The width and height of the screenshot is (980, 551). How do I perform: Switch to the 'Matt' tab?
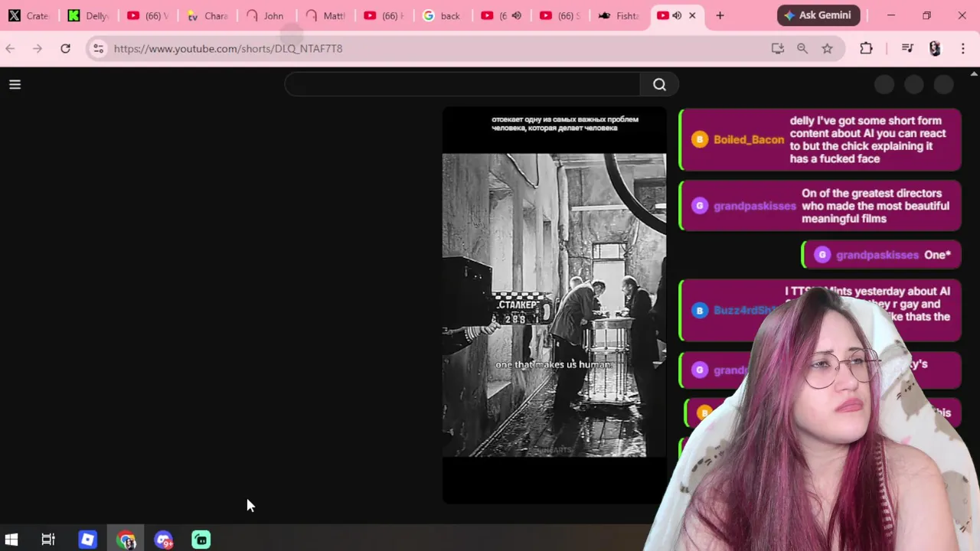(325, 15)
